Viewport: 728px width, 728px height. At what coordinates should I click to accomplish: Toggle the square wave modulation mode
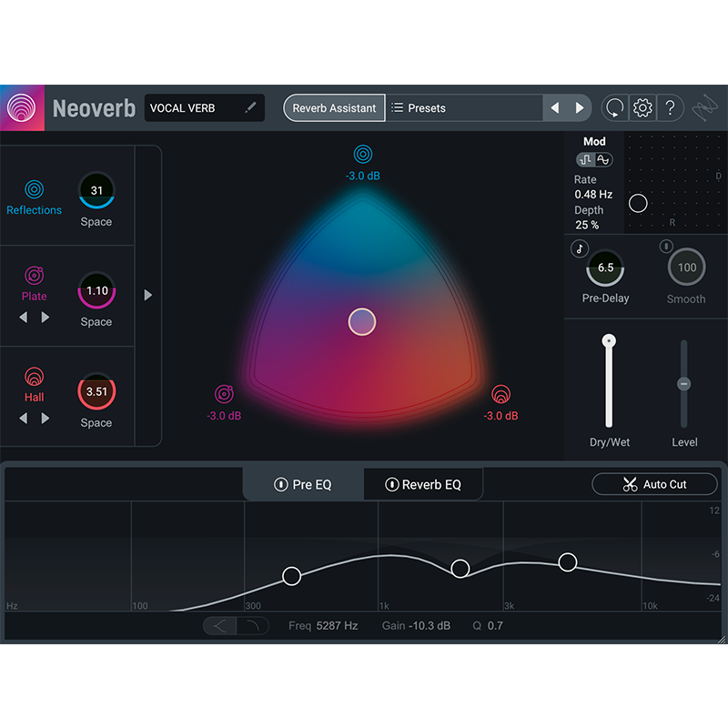pyautogui.click(x=585, y=159)
